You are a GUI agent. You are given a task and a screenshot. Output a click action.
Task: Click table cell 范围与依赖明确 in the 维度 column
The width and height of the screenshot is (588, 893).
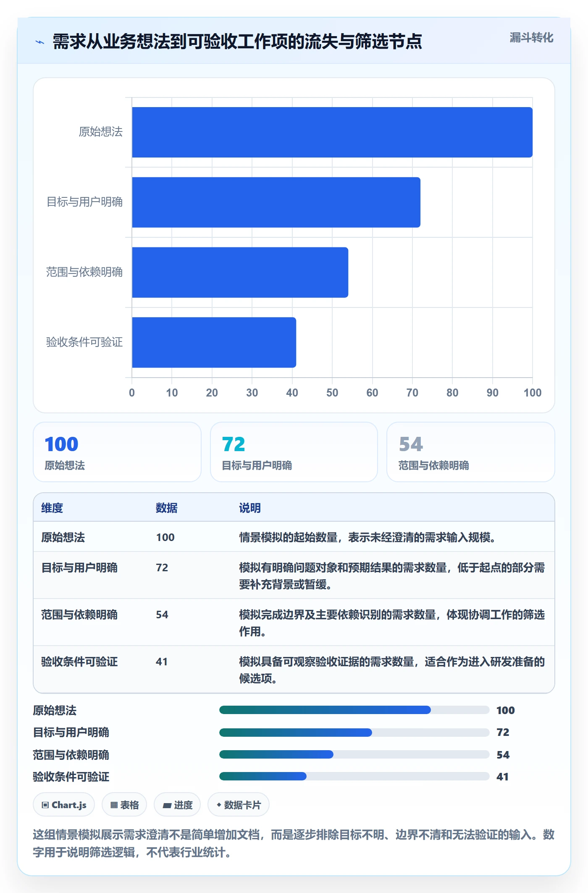click(x=79, y=615)
